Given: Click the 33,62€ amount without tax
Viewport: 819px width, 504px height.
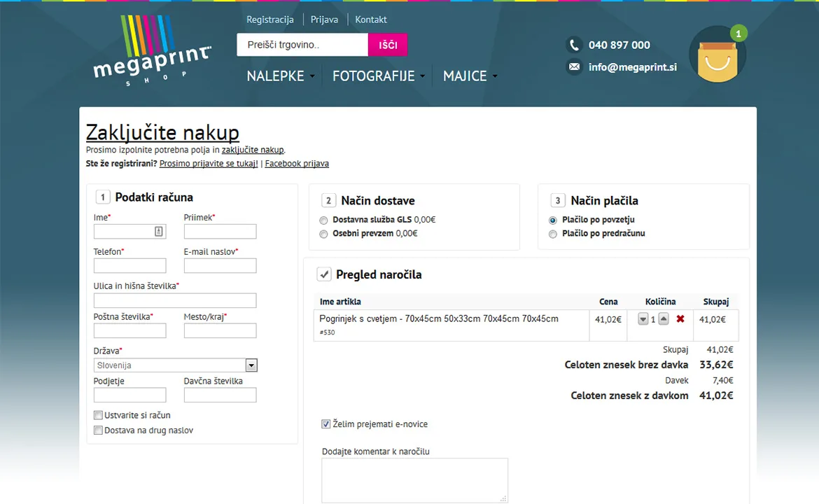Looking at the screenshot, I should (x=716, y=365).
